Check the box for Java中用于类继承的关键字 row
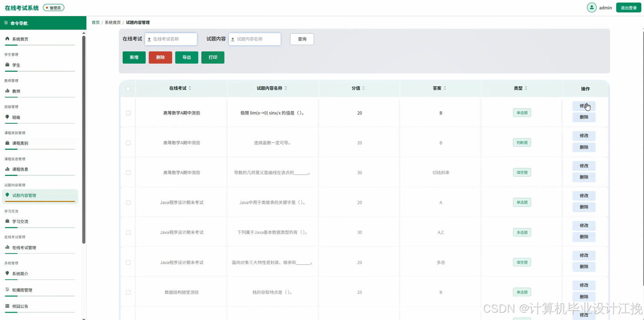 click(128, 203)
